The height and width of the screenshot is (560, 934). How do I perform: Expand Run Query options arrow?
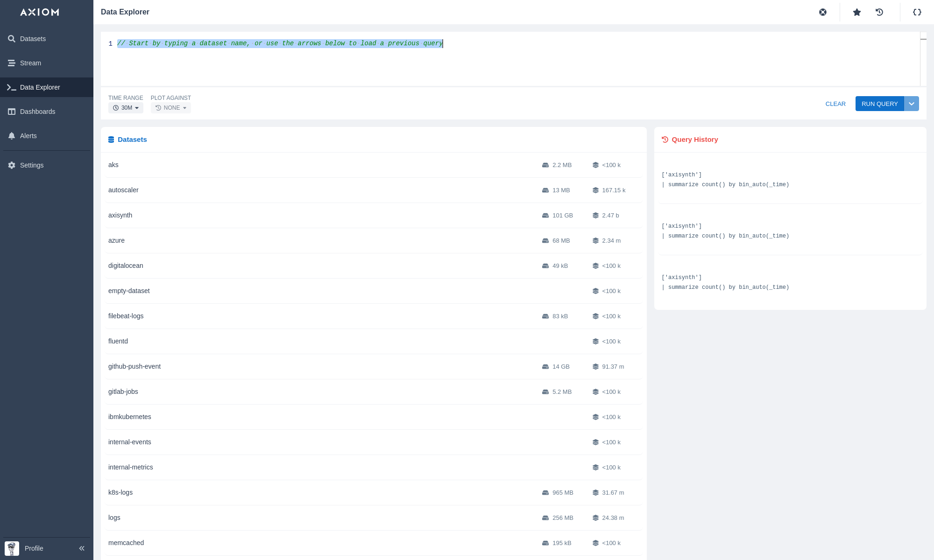912,104
